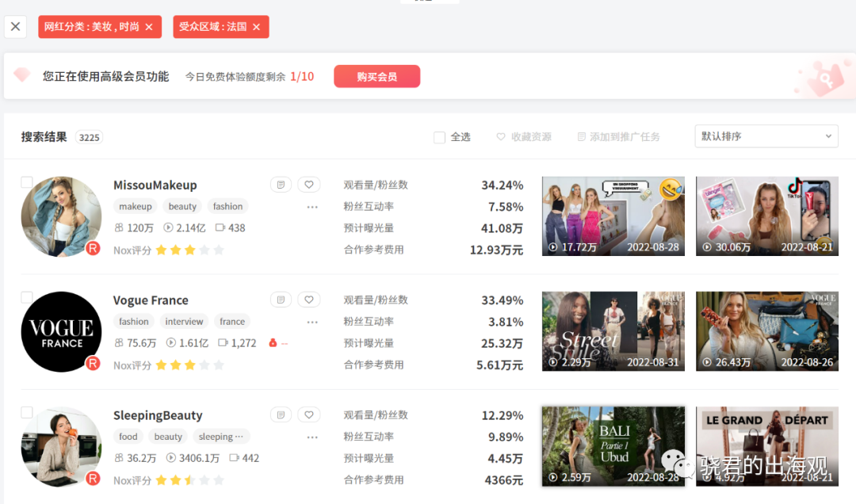
Task: Open MissouMakeup video dated 2022-08-21
Action: 767,216
